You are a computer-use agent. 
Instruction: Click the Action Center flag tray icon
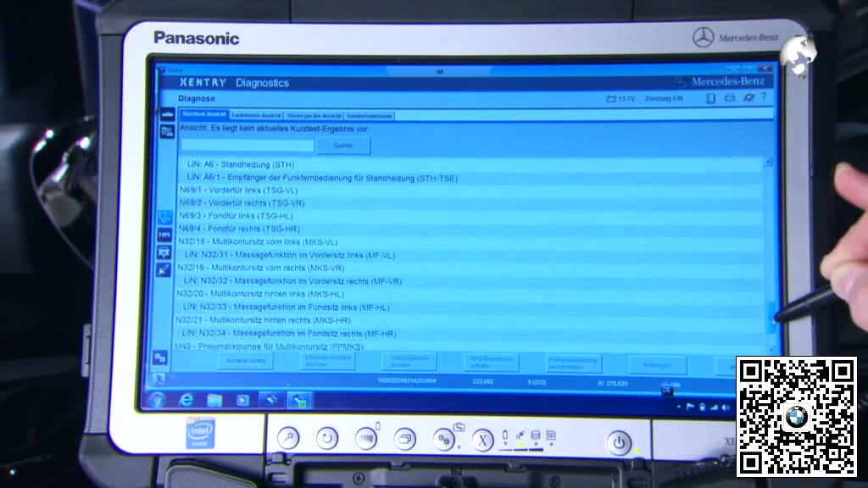point(690,407)
